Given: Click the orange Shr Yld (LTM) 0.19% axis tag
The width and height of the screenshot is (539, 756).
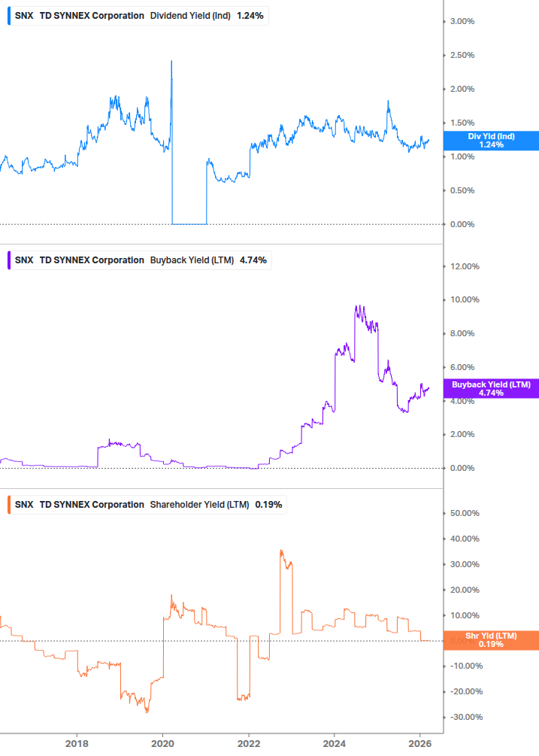Looking at the screenshot, I should point(491,640).
